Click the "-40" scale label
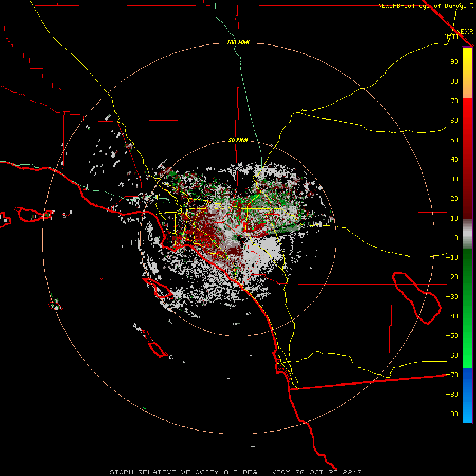The width and height of the screenshot is (476, 476). pyautogui.click(x=452, y=316)
